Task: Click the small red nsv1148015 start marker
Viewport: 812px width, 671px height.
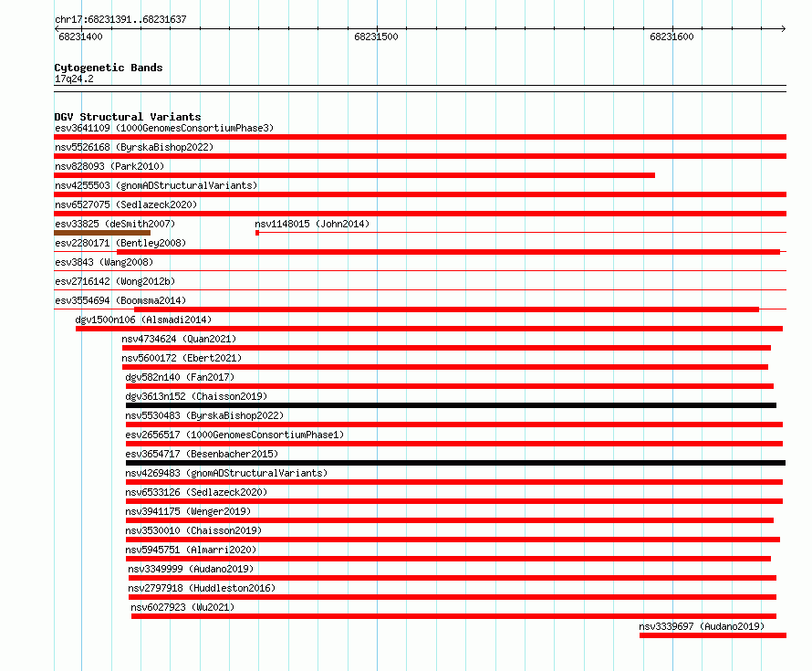Action: [x=257, y=233]
